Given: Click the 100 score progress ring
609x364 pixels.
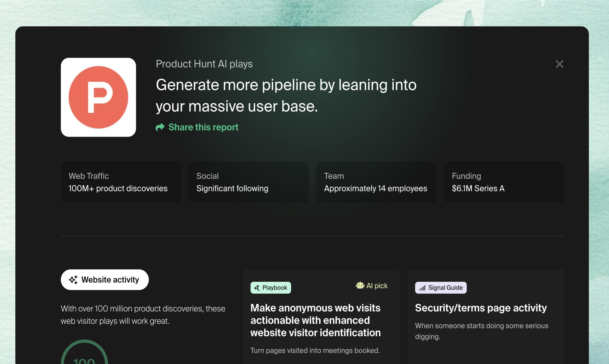Looking at the screenshot, I should point(84,352).
